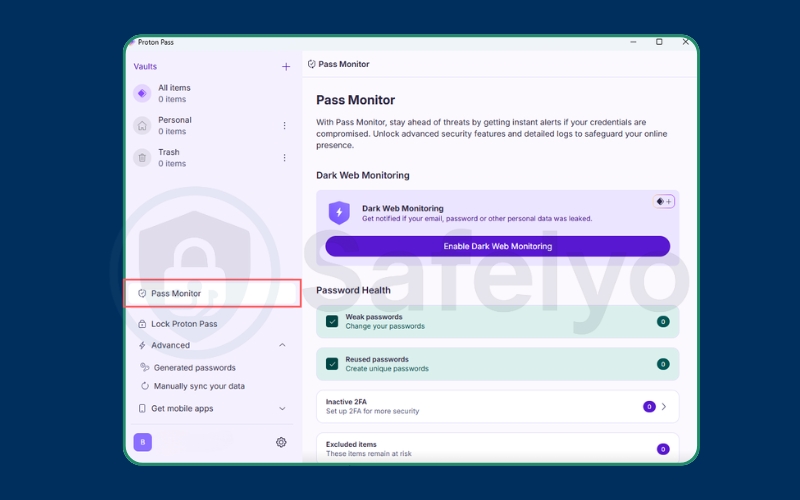Click Manually sync your data
Viewport: 800px width, 500px height.
198,386
